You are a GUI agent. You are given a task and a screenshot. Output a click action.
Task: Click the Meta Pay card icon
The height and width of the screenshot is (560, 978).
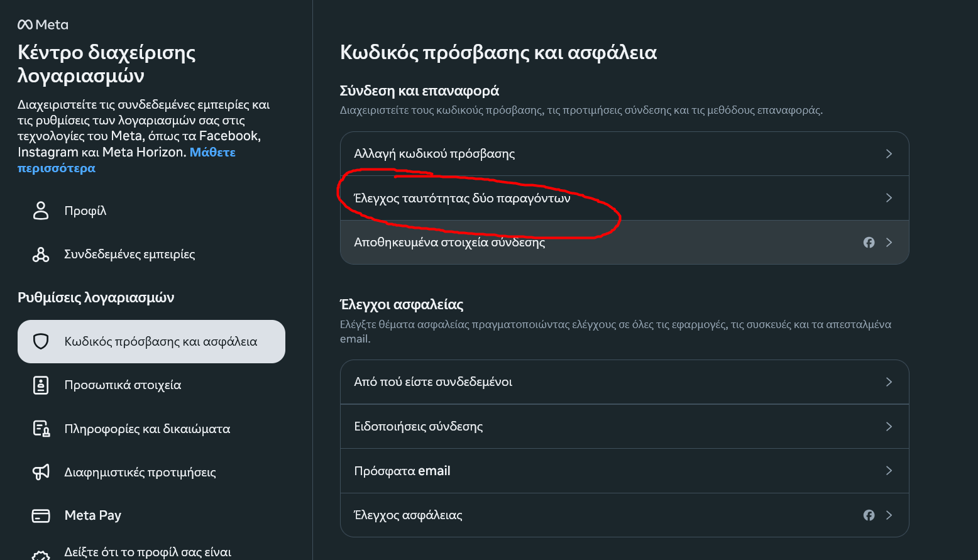(41, 515)
